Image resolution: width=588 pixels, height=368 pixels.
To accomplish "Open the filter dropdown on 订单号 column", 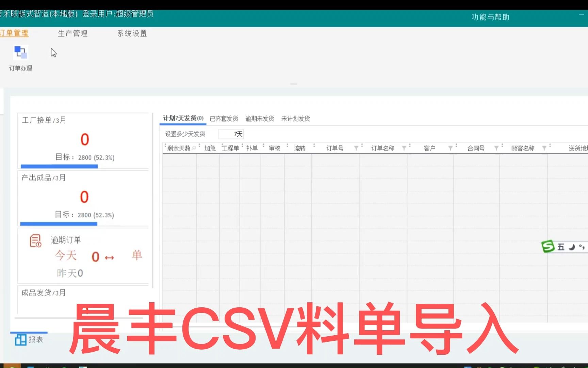I will pyautogui.click(x=356, y=148).
